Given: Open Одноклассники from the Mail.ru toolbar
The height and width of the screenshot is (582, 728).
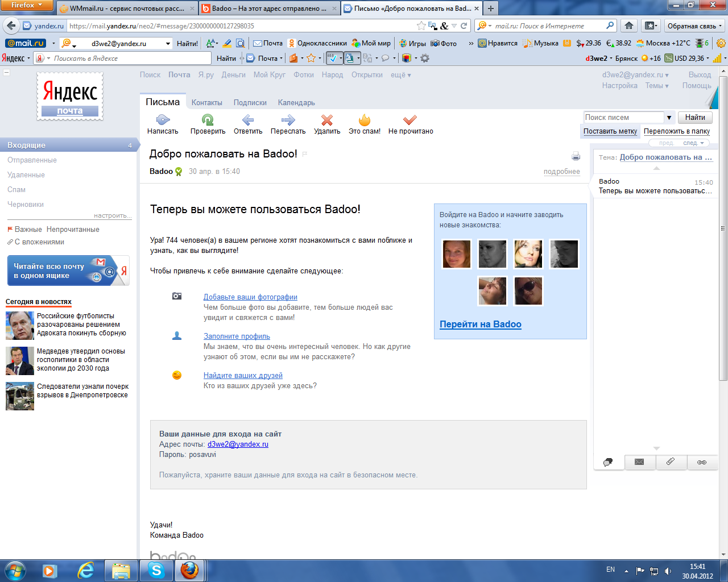Looking at the screenshot, I should click(317, 43).
